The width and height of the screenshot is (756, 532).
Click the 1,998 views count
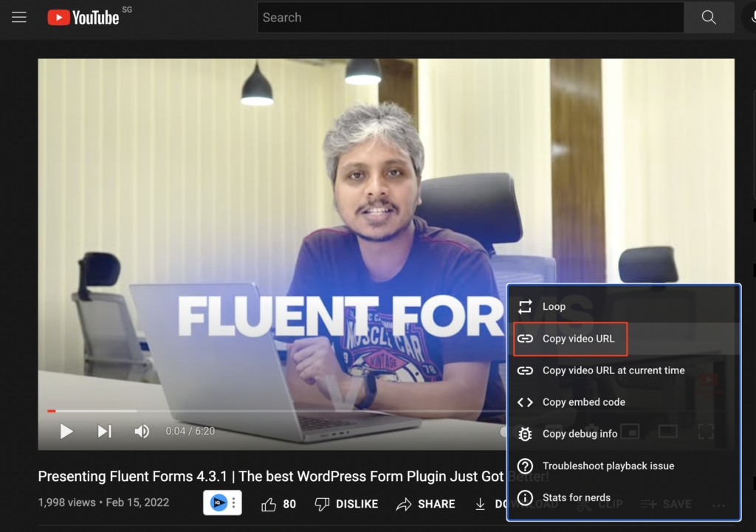pyautogui.click(x=66, y=502)
